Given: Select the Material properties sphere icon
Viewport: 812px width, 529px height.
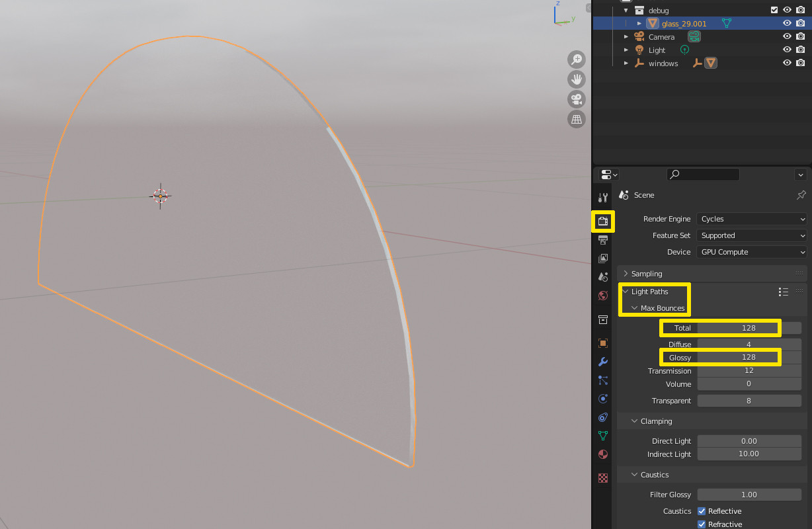Looking at the screenshot, I should pos(602,454).
